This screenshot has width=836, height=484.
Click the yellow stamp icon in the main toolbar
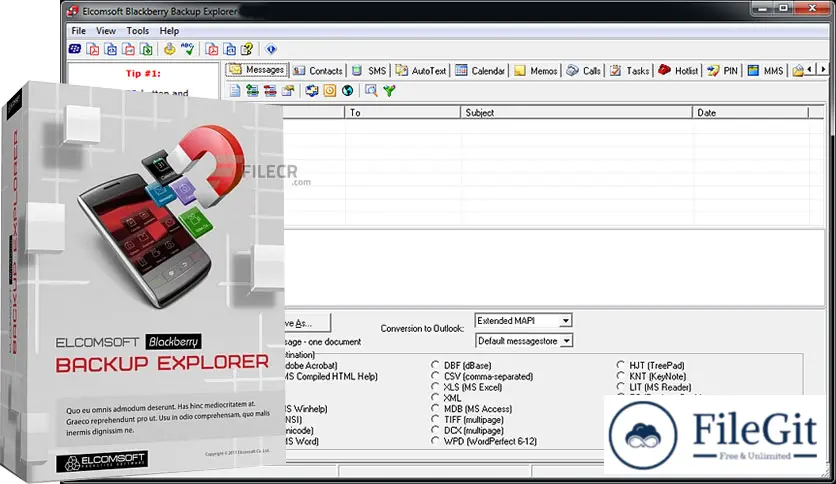click(170, 50)
